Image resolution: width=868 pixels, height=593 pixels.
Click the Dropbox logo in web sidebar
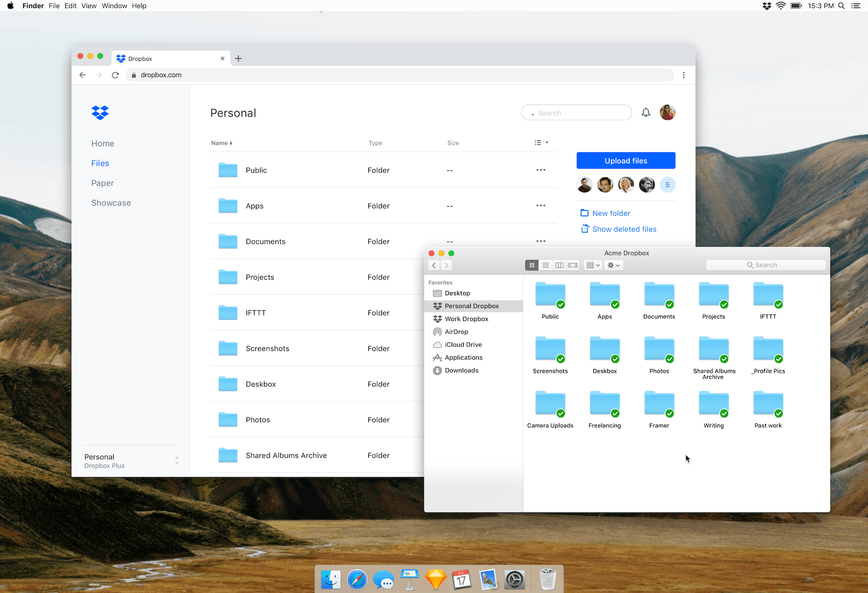click(x=100, y=113)
